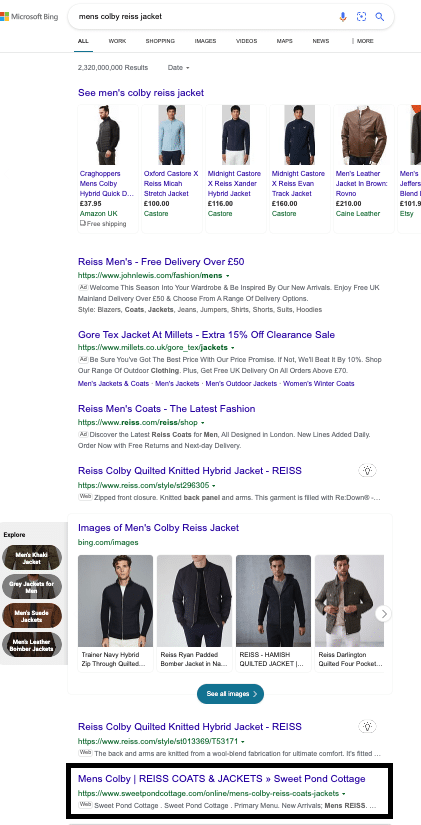Image resolution: width=421 pixels, height=825 pixels.
Task: Expand reiss.com/style/st013369 URL dropdown arrow
Action: [243, 742]
